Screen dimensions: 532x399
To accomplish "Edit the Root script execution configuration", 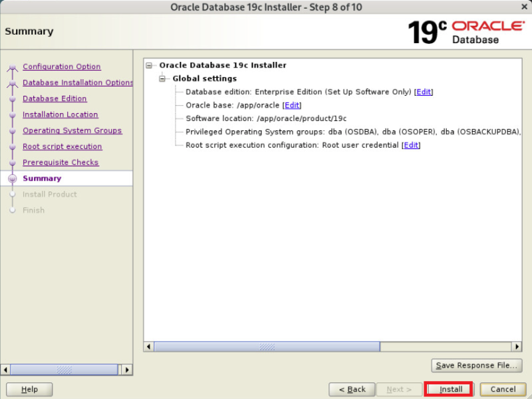I will pos(411,145).
